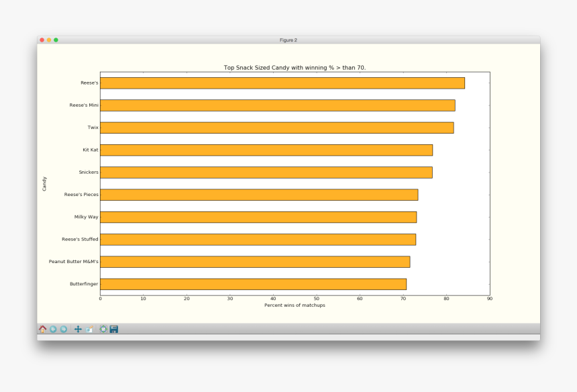Click the Peanut Butter M&M's label
Image resolution: width=577 pixels, height=392 pixels.
pos(73,262)
